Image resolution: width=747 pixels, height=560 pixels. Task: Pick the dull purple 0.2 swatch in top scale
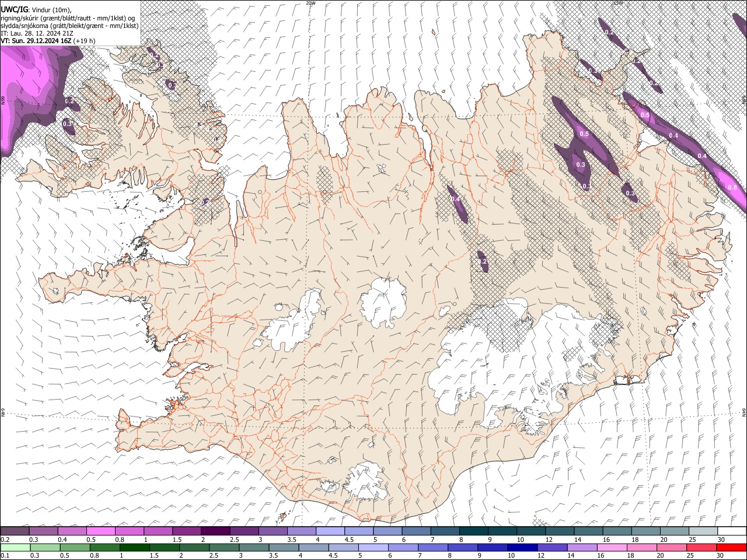(x=15, y=531)
